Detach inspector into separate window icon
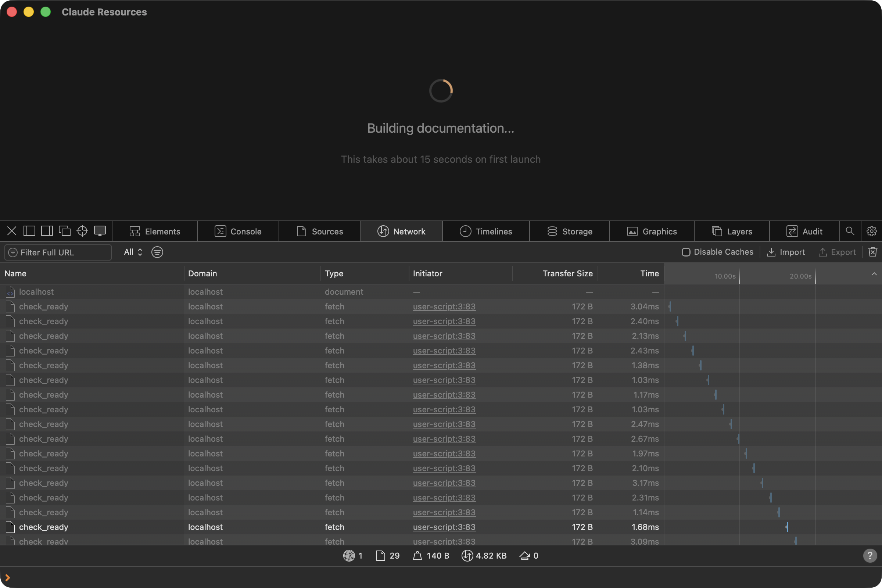The image size is (882, 588). pos(65,231)
